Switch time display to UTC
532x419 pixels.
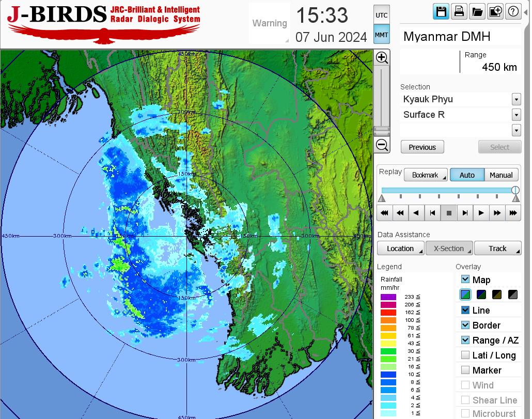(x=381, y=15)
